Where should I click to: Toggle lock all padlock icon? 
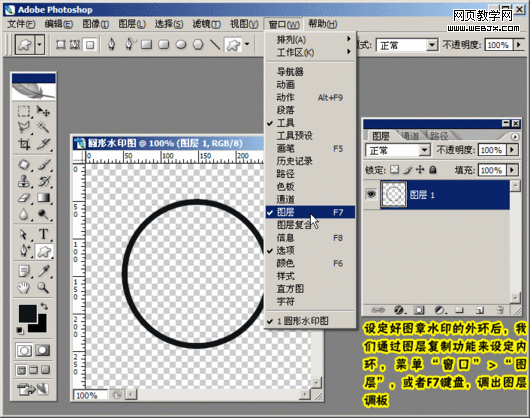(x=433, y=169)
